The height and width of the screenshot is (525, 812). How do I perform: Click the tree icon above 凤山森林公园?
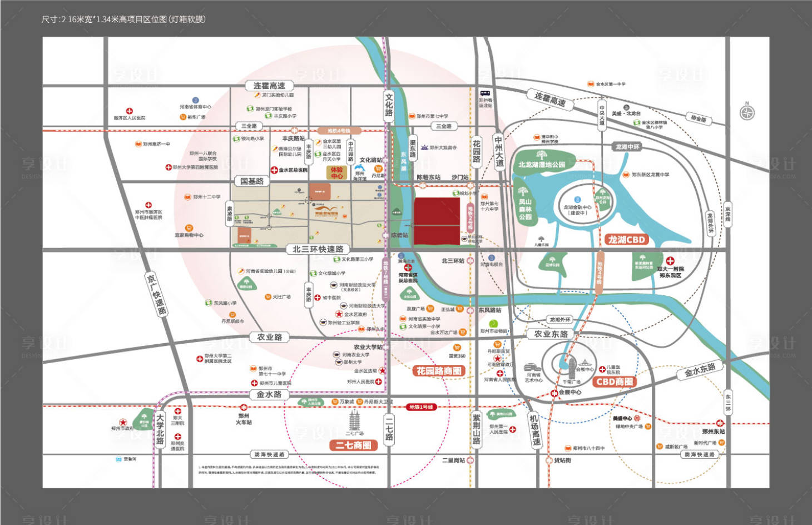point(523,192)
